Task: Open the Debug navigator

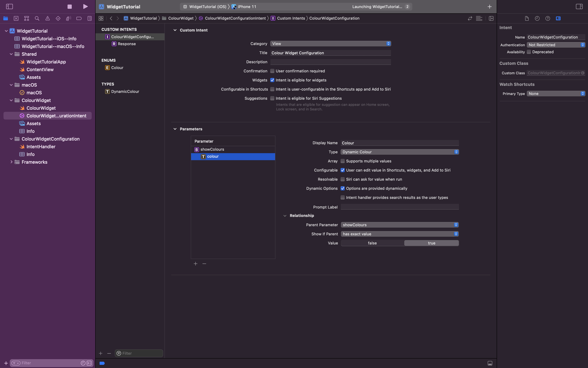Action: coord(69,18)
